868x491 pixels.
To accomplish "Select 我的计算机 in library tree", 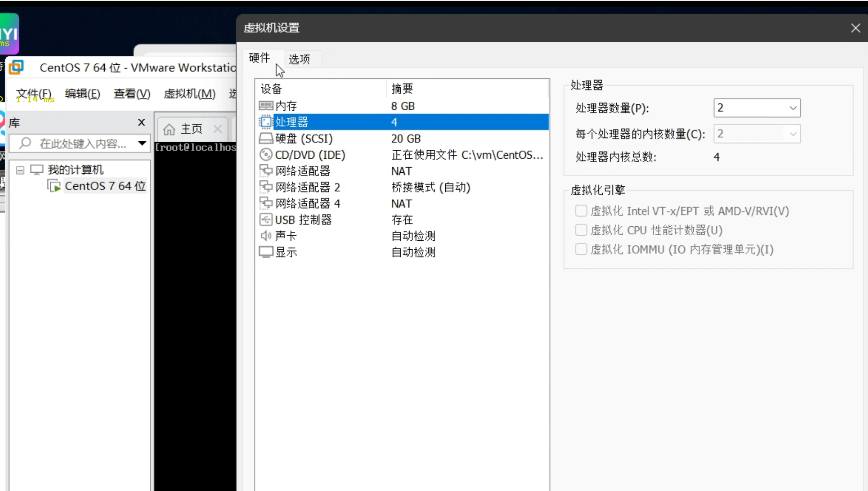I will pos(76,169).
